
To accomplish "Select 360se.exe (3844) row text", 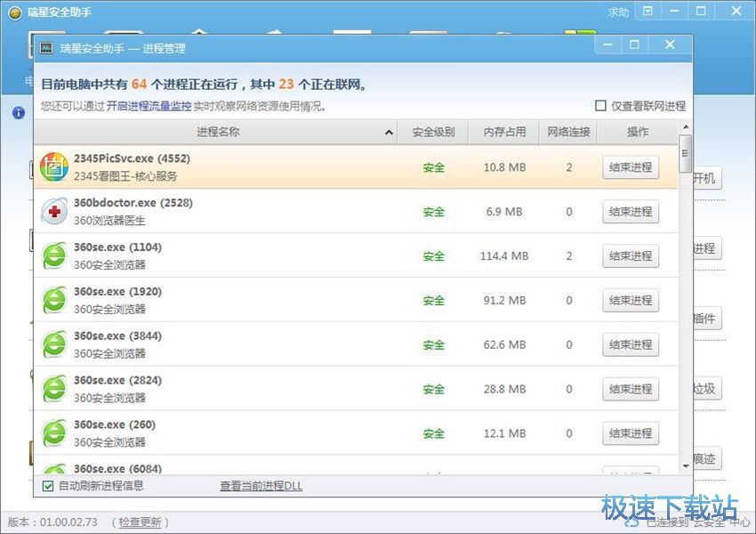I will click(117, 336).
